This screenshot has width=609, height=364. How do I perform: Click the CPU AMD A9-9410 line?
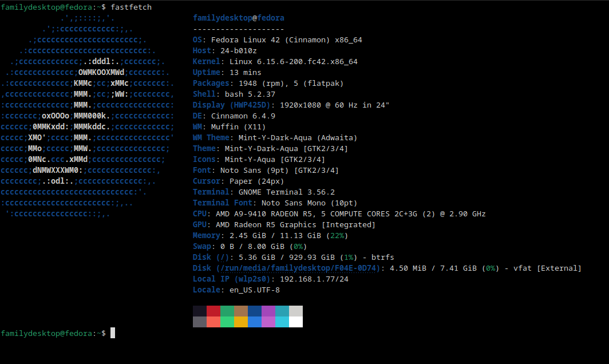pos(339,213)
